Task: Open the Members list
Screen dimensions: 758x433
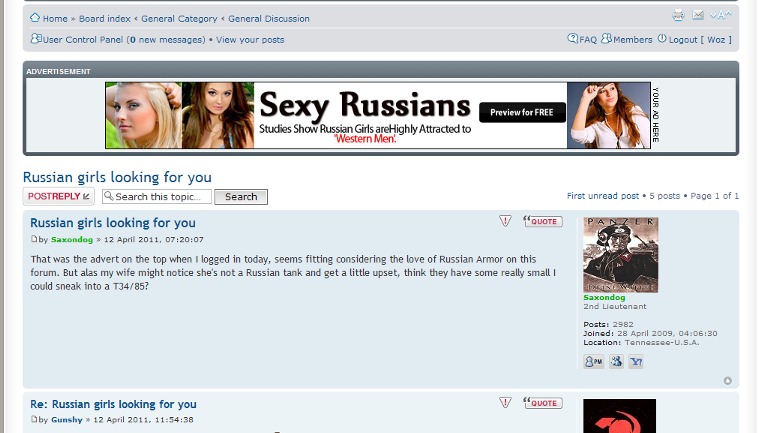Action: click(x=632, y=40)
